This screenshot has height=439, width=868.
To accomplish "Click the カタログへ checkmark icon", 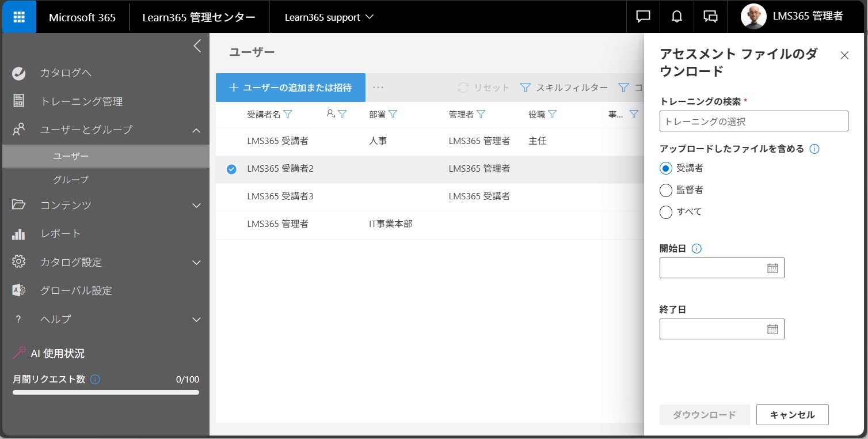I will tap(18, 73).
